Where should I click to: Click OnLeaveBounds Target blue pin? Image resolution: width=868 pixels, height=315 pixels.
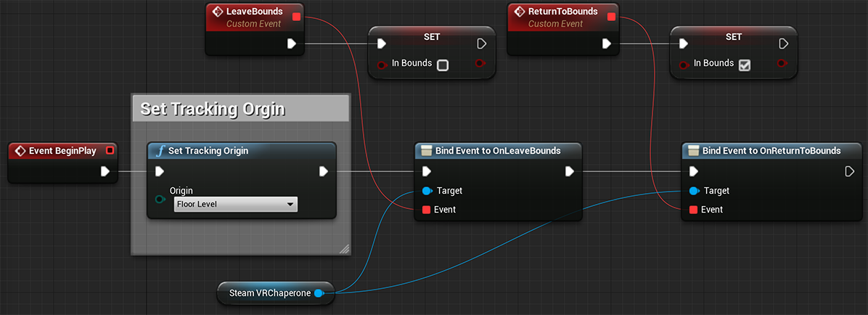pos(427,191)
